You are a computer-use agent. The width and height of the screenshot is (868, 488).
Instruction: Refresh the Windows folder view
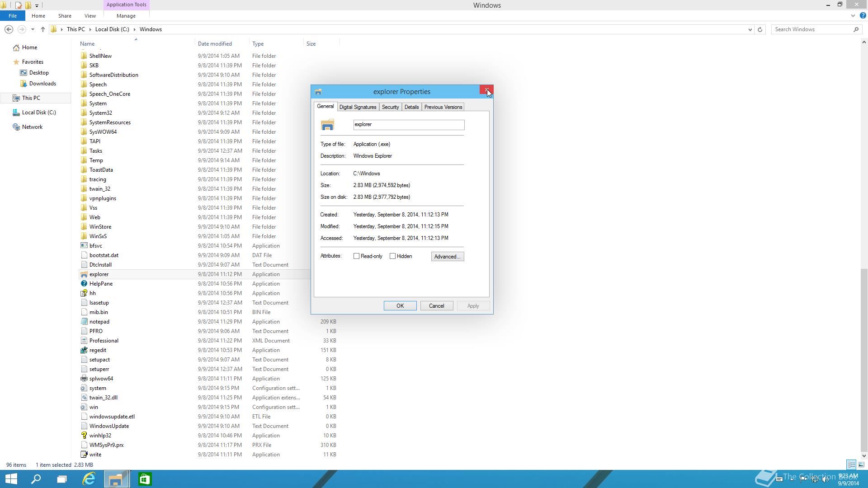point(760,29)
